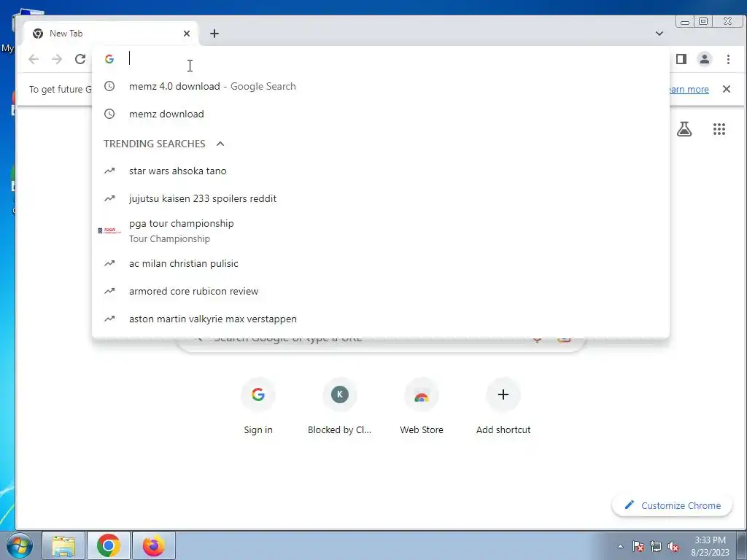Launch Firefox from the taskbar
This screenshot has width=747, height=560.
click(153, 545)
